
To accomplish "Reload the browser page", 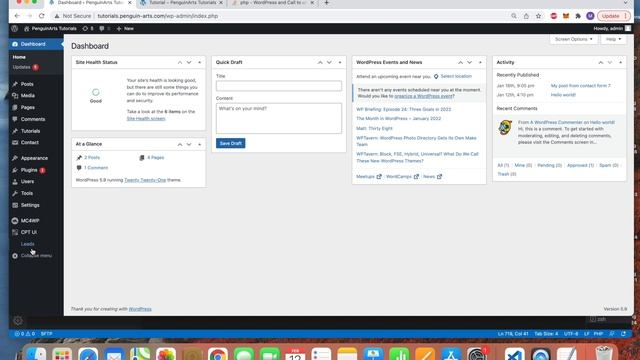I will (x=42, y=16).
